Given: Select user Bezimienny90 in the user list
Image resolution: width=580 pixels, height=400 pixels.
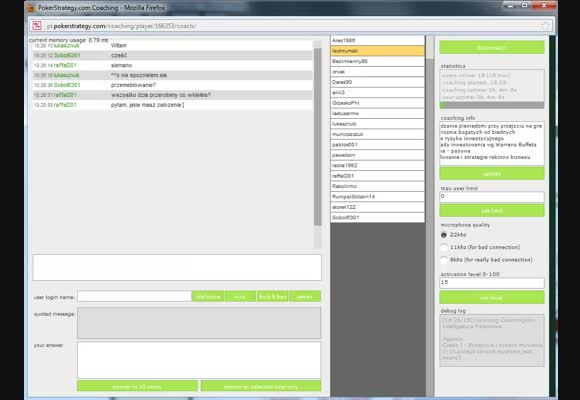Looking at the screenshot, I should click(377, 61).
